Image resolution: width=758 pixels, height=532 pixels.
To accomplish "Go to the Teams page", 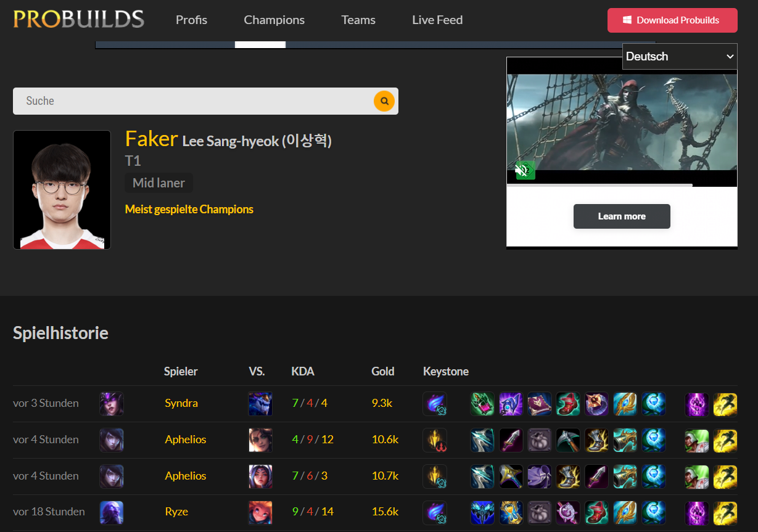I will pos(358,20).
